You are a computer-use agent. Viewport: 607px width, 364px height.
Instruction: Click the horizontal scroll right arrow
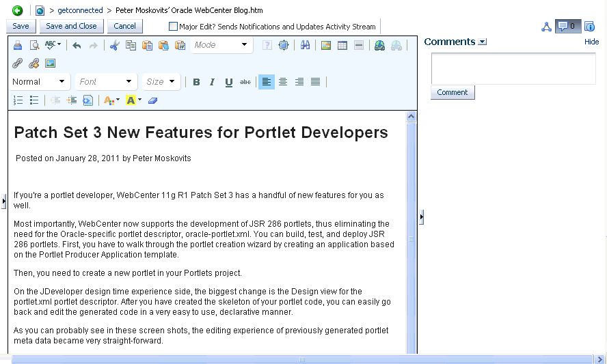[599, 359]
